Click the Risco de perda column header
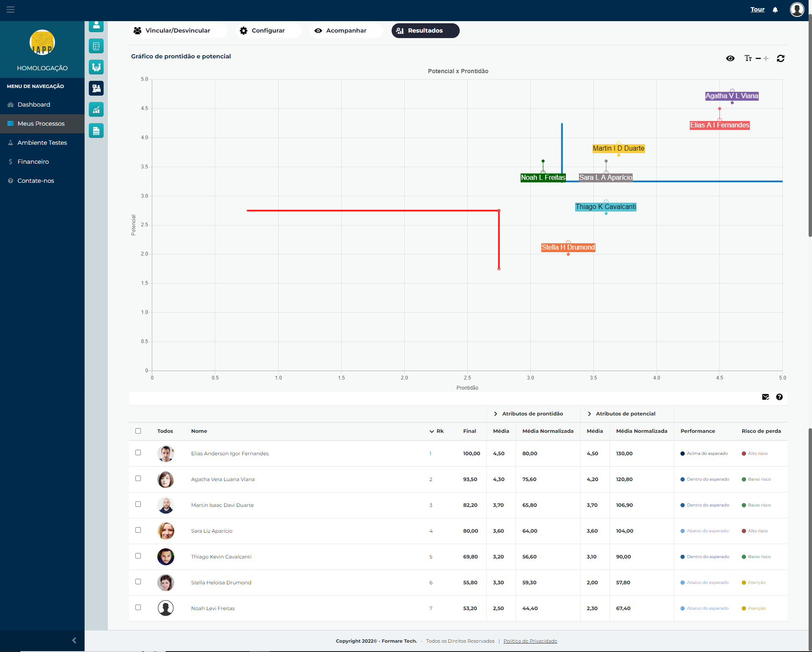The width and height of the screenshot is (812, 652). point(761,431)
